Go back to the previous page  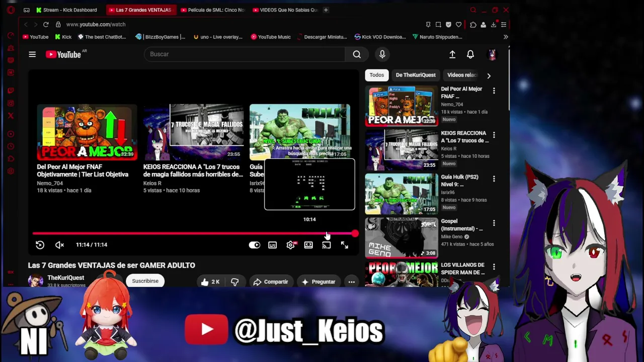tap(26, 24)
